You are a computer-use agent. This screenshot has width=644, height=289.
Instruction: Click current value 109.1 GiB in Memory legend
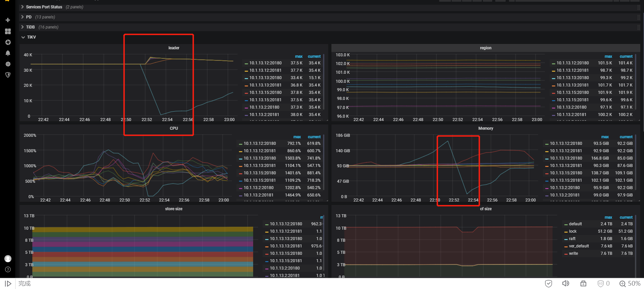point(624,173)
